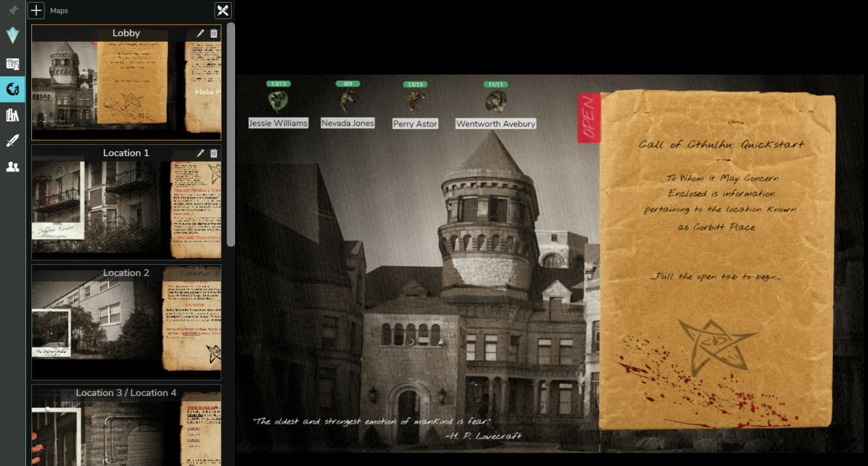Click the Location 2 map title
Screen dimensions: 868x466
(x=126, y=273)
